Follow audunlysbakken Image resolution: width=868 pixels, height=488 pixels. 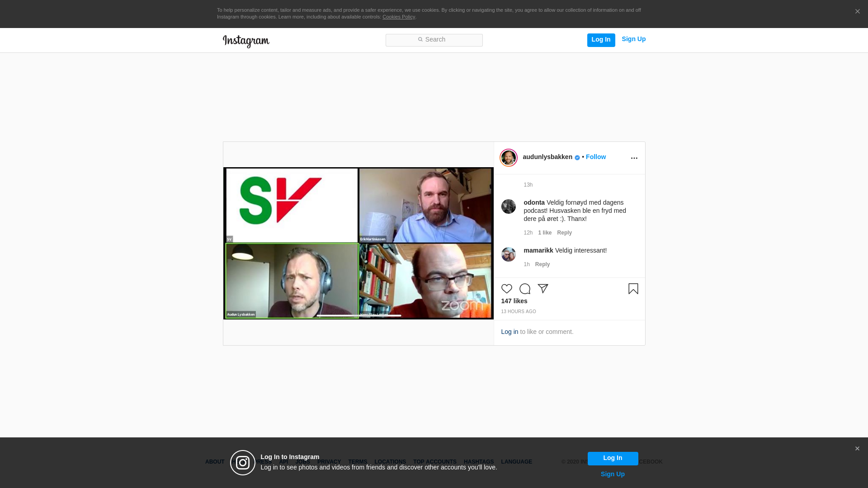click(596, 157)
